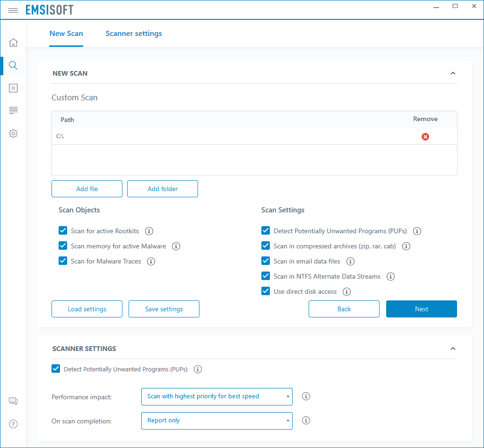Collapse the SCANNER SETTINGS section chevron
The image size is (484, 448).
[x=453, y=349]
